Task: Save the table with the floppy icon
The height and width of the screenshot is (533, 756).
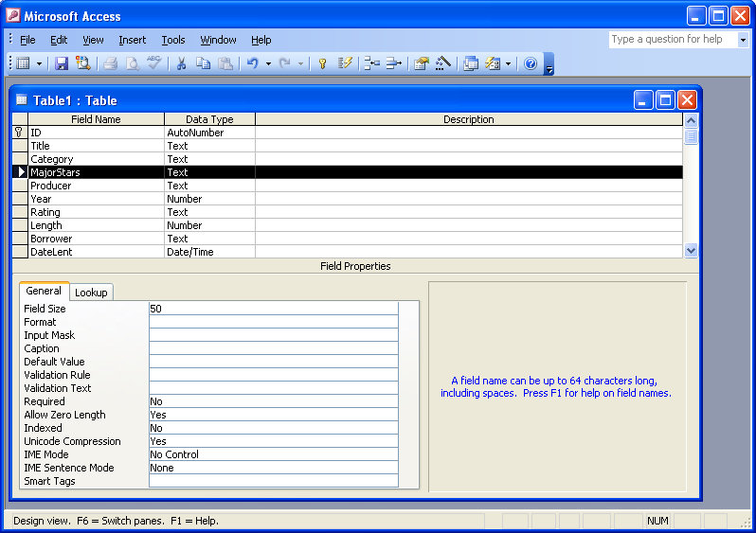Action: coord(62,63)
